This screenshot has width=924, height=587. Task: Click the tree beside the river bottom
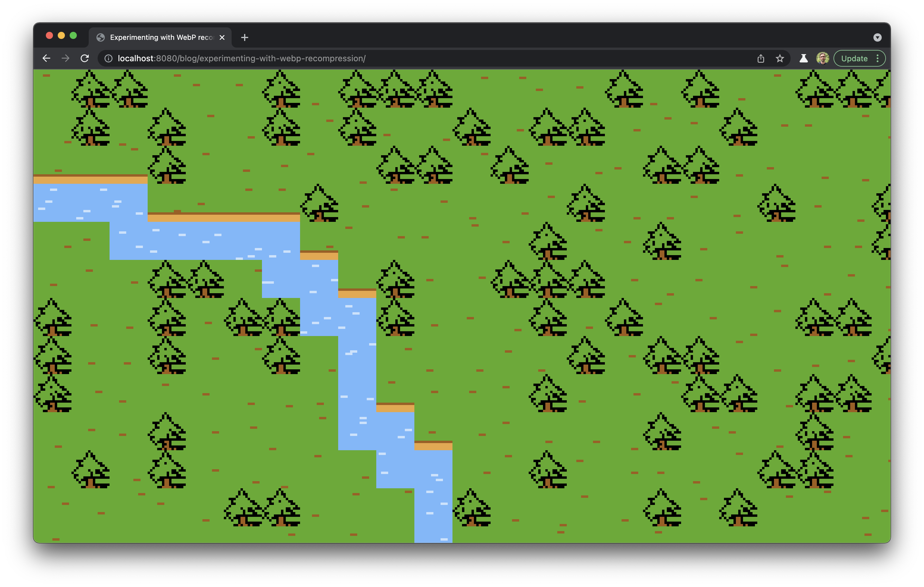coord(472,508)
